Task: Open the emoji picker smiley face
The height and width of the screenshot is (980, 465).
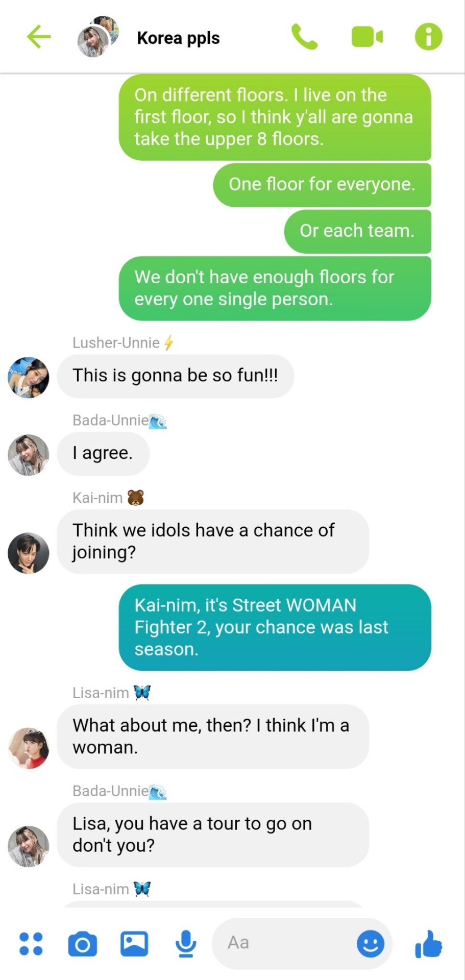Action: (371, 944)
